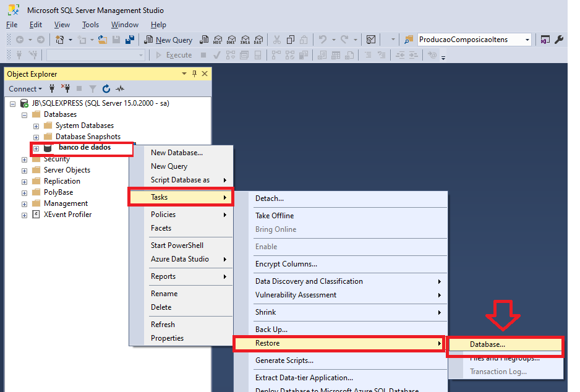Screen dimensions: 580x392
Task: Click the Copy icon in the toolbar
Action: click(x=291, y=40)
